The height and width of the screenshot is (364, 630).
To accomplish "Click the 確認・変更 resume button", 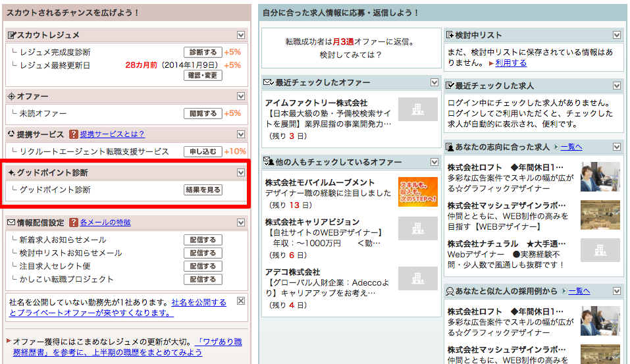I will [x=203, y=75].
